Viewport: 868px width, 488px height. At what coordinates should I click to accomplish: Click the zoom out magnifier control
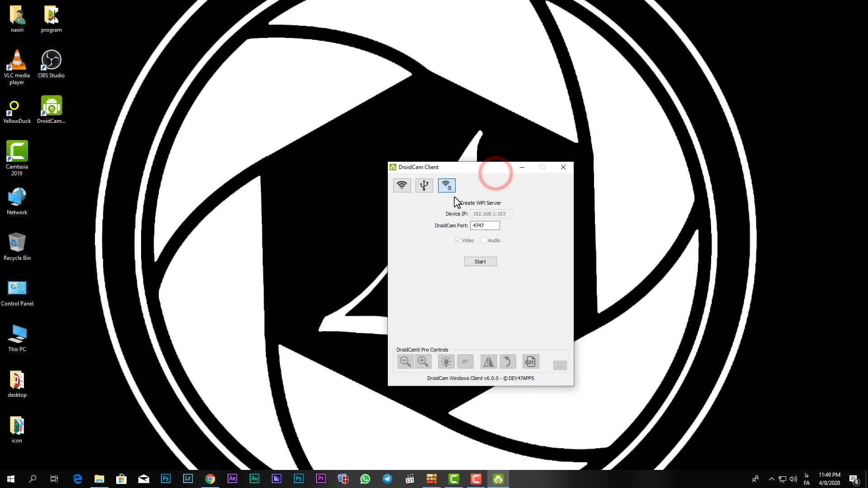click(x=405, y=361)
